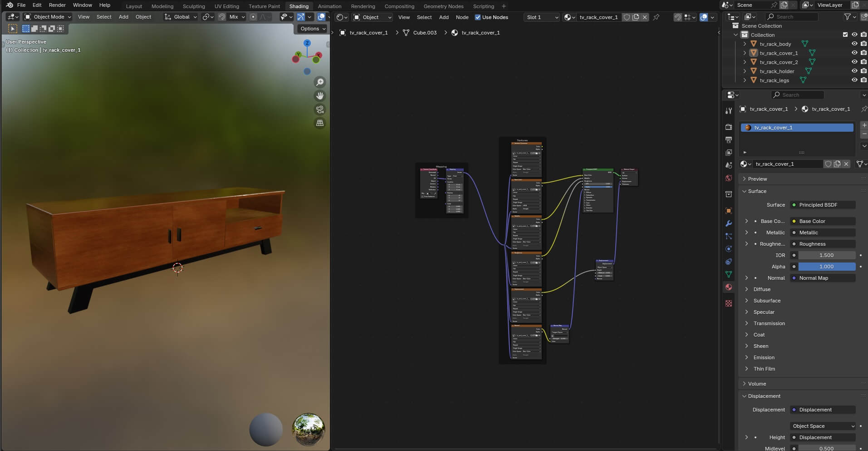Open the Slot 1 dropdown
868x451 pixels.
pos(542,17)
